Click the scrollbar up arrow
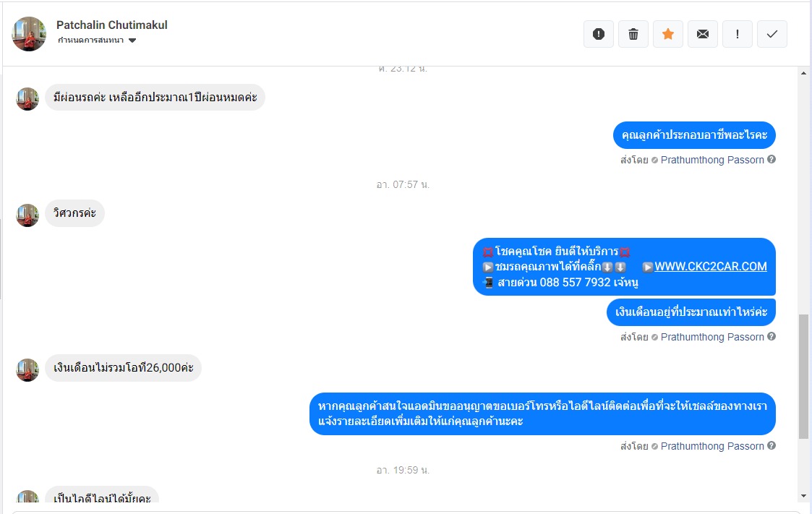812x514 pixels. point(804,74)
